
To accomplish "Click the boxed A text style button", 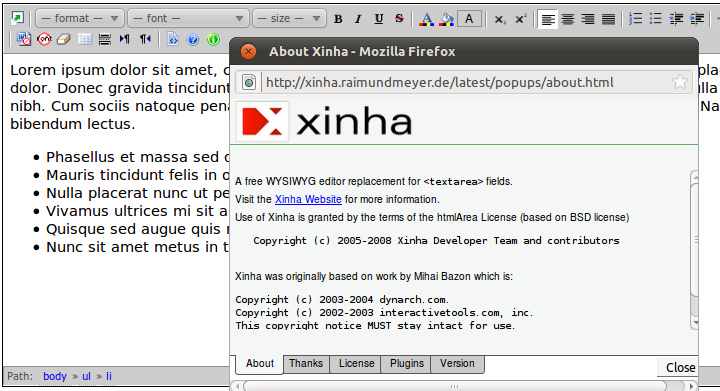I will point(469,19).
